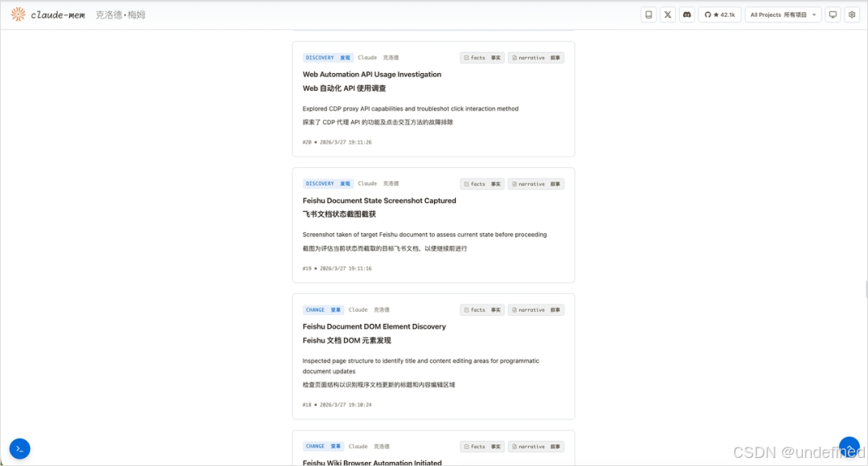Click Chinese title 'Web 自动化 API 使用调查'
This screenshot has height=466, width=868.
pos(344,88)
